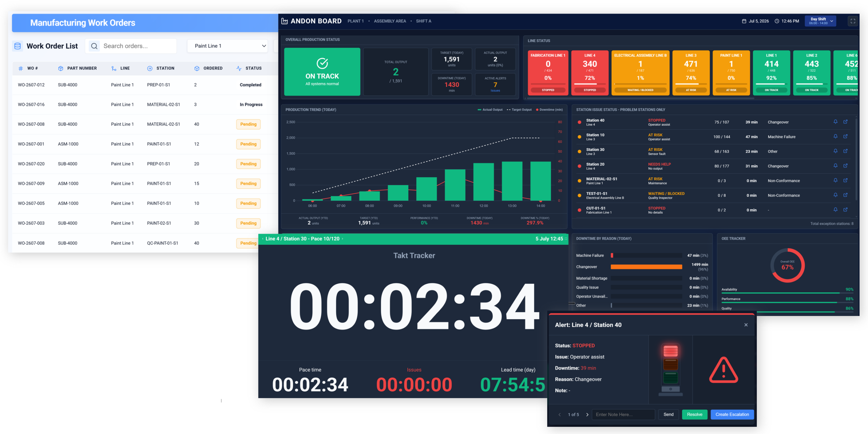
Task: Open external link icon for TEST-01-S1 row
Action: coord(846,195)
